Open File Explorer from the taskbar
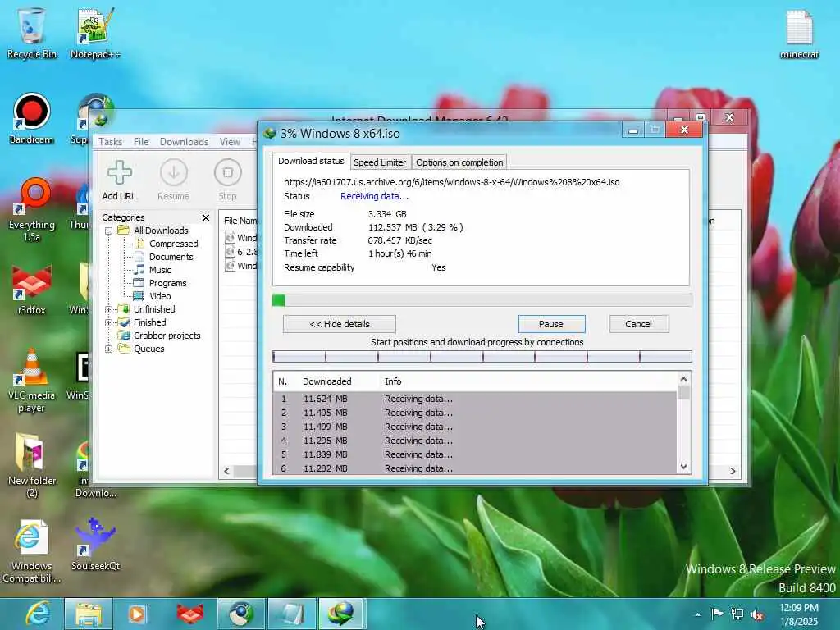This screenshot has height=630, width=840. tap(89, 614)
